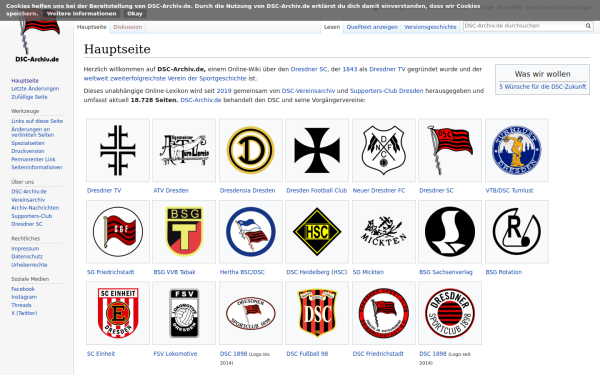This screenshot has height=375, width=600.
Task: Open Letzte Änderungen in sidebar
Action: [x=35, y=88]
